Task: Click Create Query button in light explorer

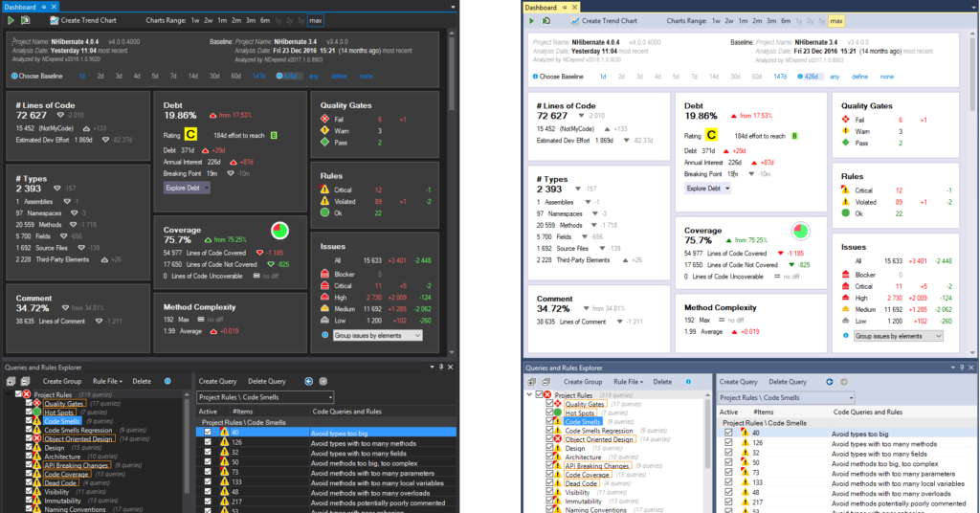Action: pos(738,382)
